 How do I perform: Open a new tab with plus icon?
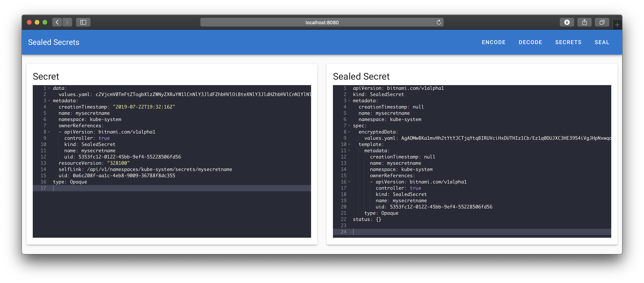pos(617,25)
